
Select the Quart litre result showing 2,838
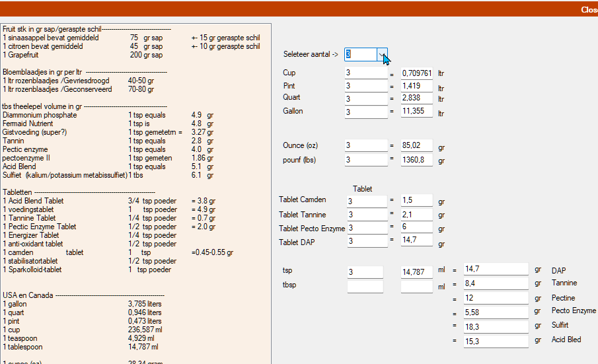coord(416,98)
